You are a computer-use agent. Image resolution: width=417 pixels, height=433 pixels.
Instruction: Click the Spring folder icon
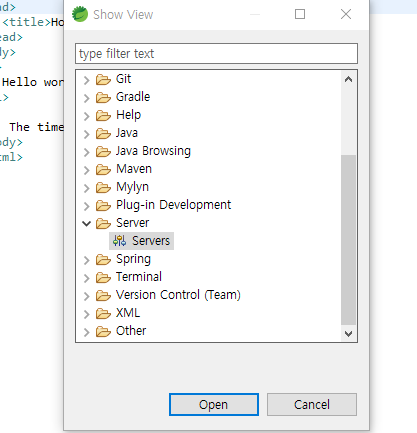(103, 260)
